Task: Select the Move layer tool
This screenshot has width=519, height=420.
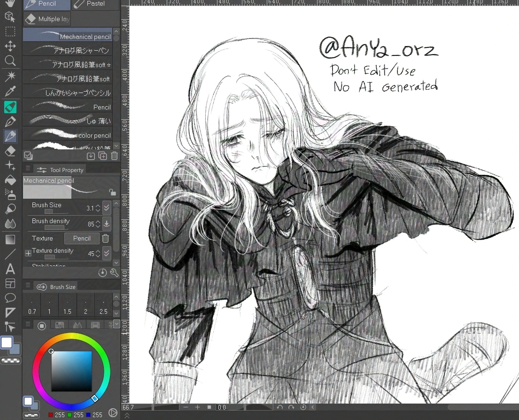Action: [x=10, y=46]
